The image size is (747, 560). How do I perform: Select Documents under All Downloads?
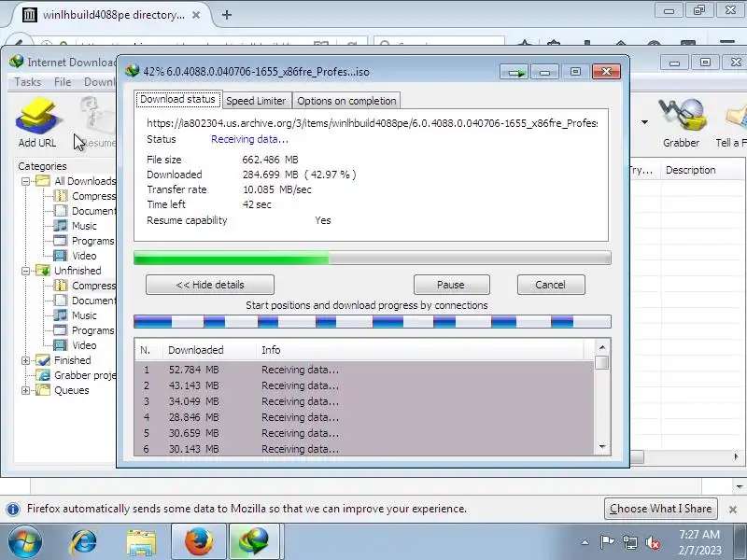pos(85,211)
